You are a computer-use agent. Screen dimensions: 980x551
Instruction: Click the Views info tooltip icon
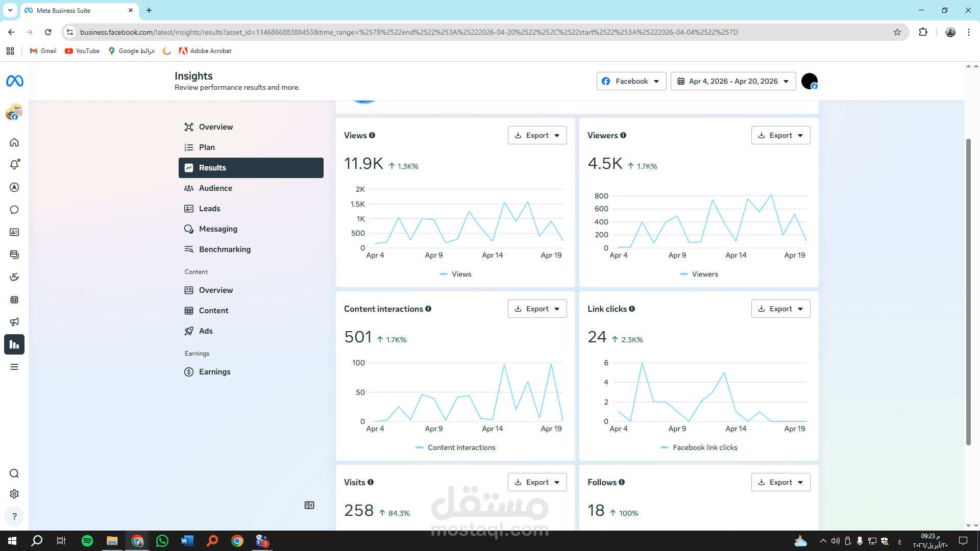[x=372, y=135]
